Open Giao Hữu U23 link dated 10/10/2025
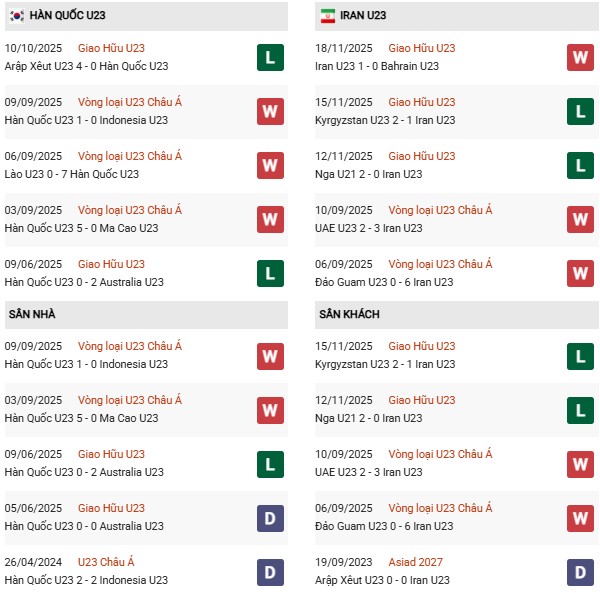 (x=111, y=48)
